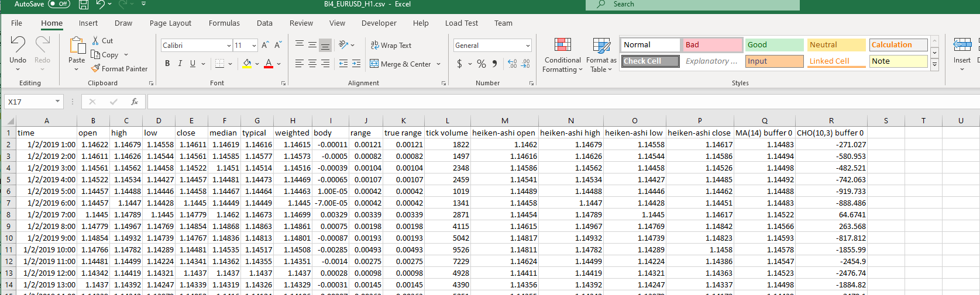Open the File menu tab

[16, 23]
